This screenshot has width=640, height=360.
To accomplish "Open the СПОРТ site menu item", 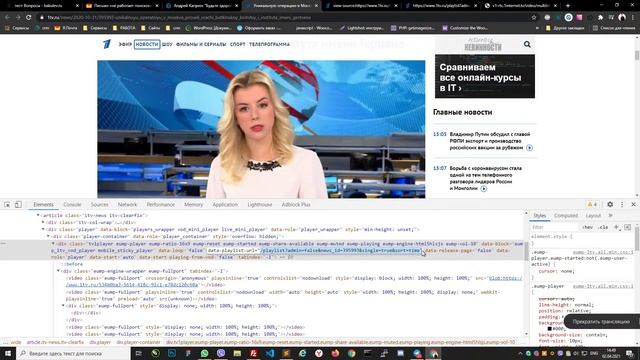I will pos(238,44).
